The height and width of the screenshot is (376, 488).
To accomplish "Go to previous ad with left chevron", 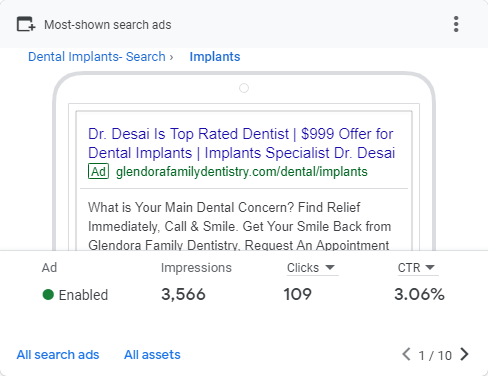I will [x=406, y=354].
